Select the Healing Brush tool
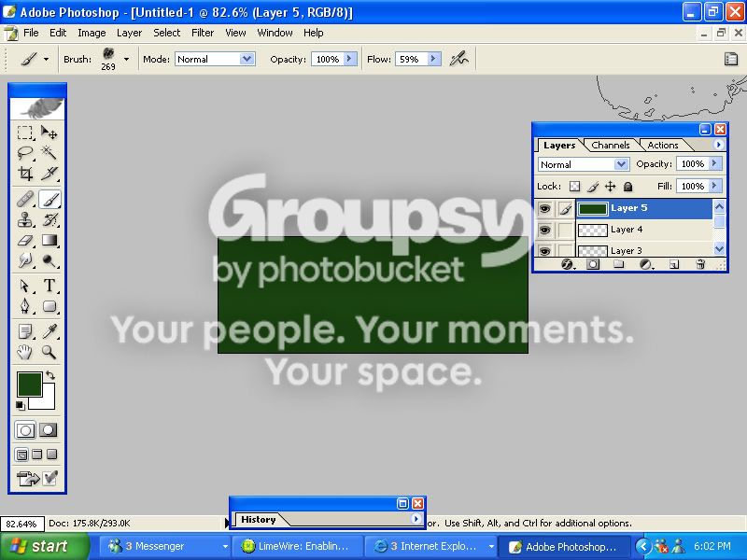Image resolution: width=747 pixels, height=560 pixels. 25,199
